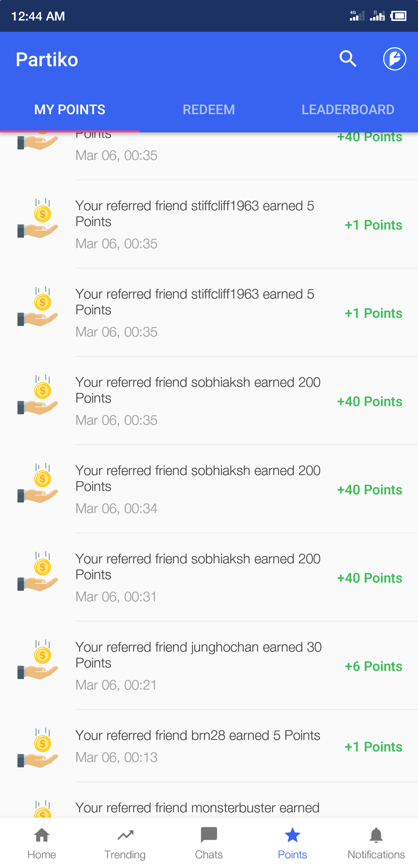
Task: Tap the monsterbuster referral entry
Action: pyautogui.click(x=197, y=808)
